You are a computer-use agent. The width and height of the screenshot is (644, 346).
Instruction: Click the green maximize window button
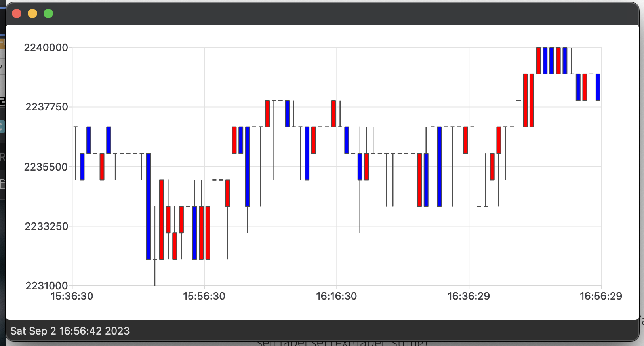tap(48, 13)
